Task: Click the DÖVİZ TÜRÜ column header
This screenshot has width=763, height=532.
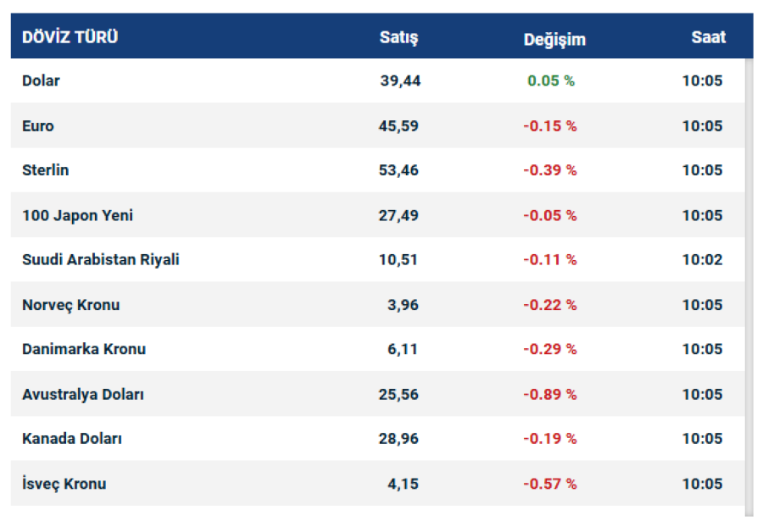Action: click(70, 37)
